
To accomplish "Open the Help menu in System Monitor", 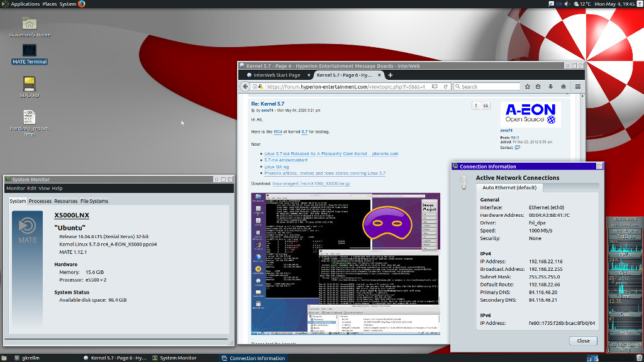I will pyautogui.click(x=57, y=189).
